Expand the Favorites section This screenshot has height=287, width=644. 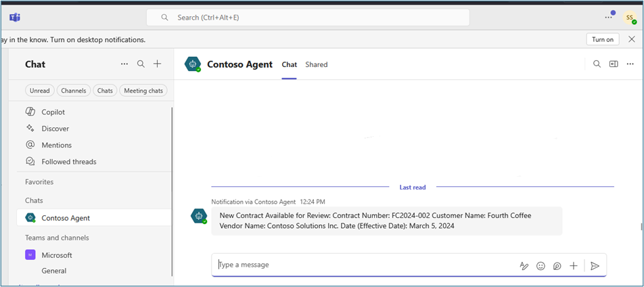click(x=39, y=181)
